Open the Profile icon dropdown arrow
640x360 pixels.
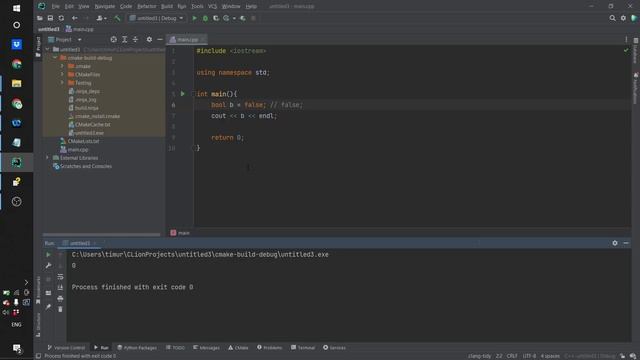[x=234, y=18]
